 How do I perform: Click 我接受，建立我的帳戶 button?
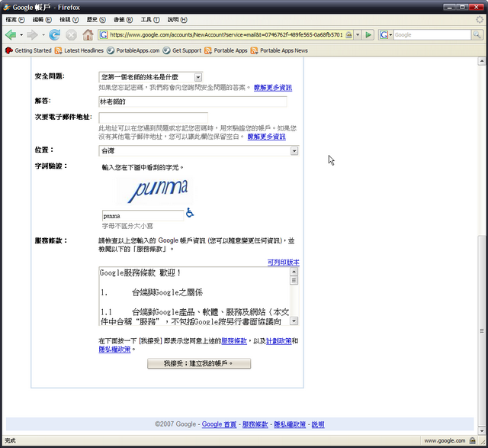coord(199,363)
